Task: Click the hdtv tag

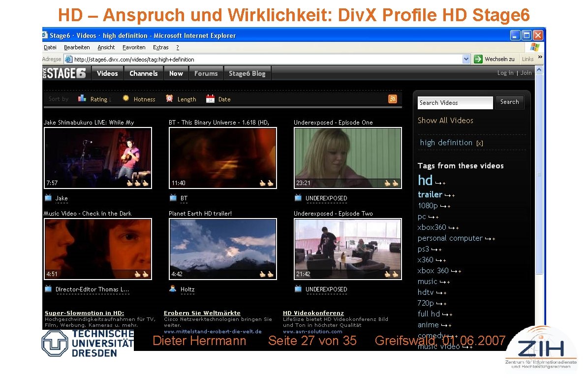Action: tap(426, 292)
